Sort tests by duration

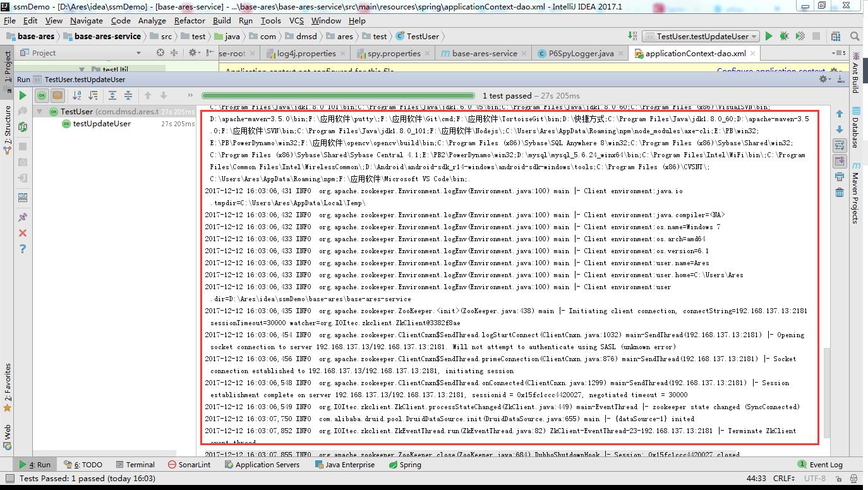coord(93,95)
